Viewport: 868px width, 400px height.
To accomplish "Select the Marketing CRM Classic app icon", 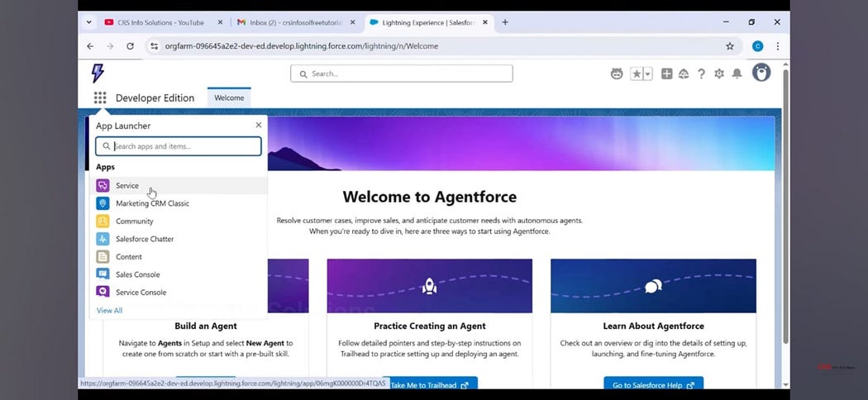I will [103, 203].
